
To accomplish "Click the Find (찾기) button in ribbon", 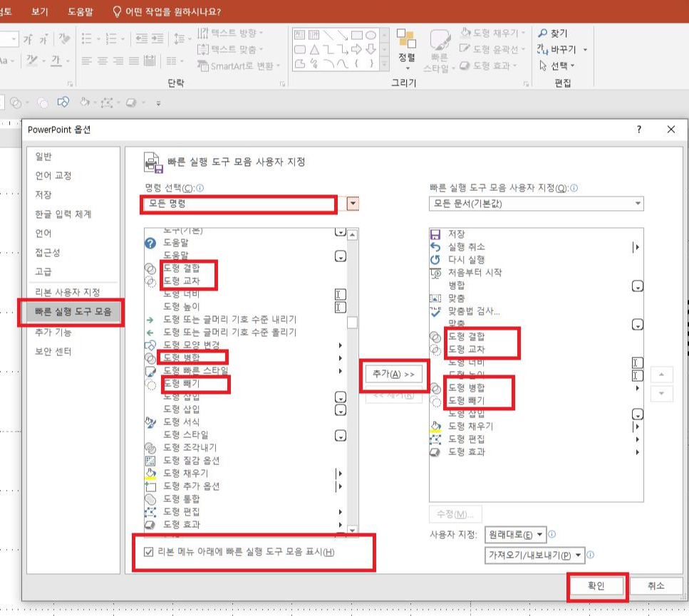I will click(553, 33).
